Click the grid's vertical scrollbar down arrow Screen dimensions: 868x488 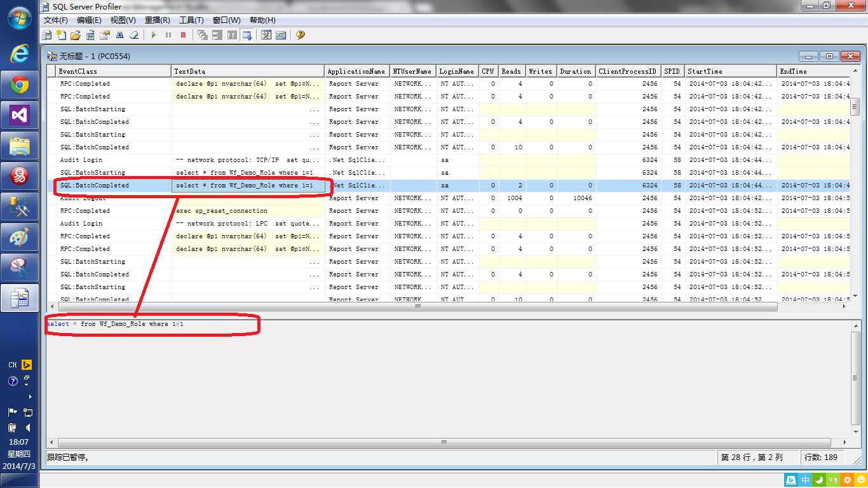(x=855, y=297)
